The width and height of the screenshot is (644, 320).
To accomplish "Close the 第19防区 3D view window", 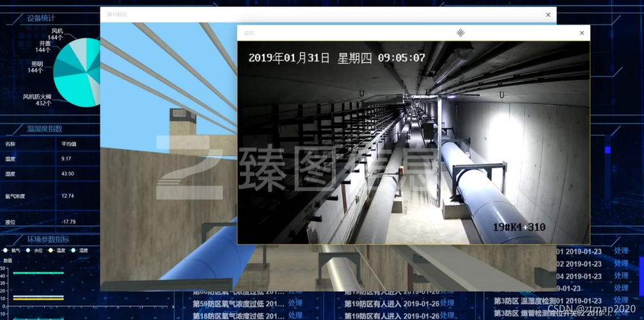I will [x=548, y=15].
